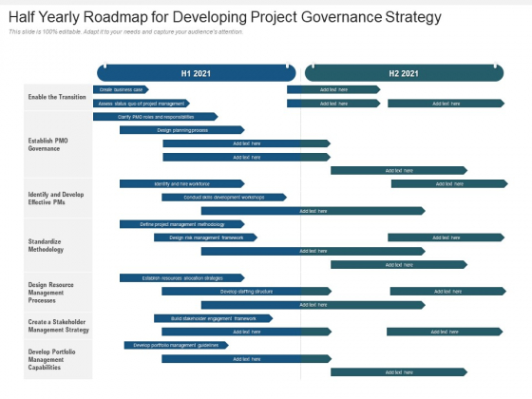The height and width of the screenshot is (399, 532).
Task: Click 'Conduct skills development workshops' bar
Action: coord(224,198)
